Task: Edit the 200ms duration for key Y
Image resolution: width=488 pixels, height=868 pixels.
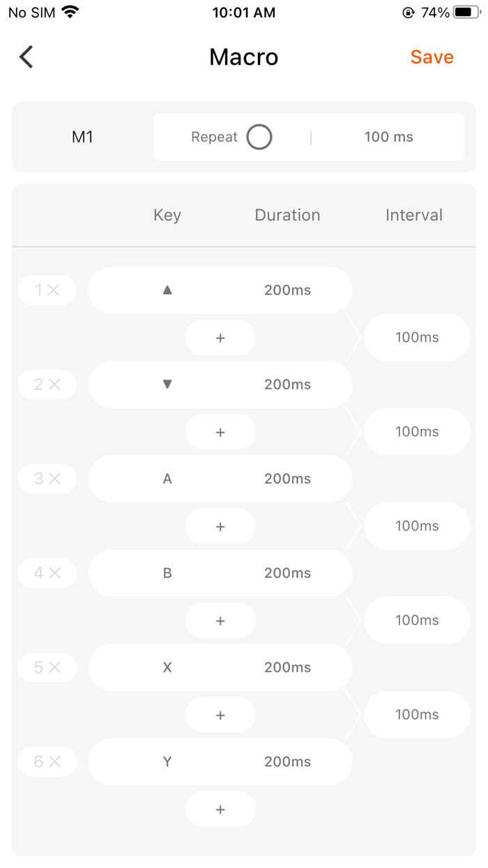Action: [287, 762]
